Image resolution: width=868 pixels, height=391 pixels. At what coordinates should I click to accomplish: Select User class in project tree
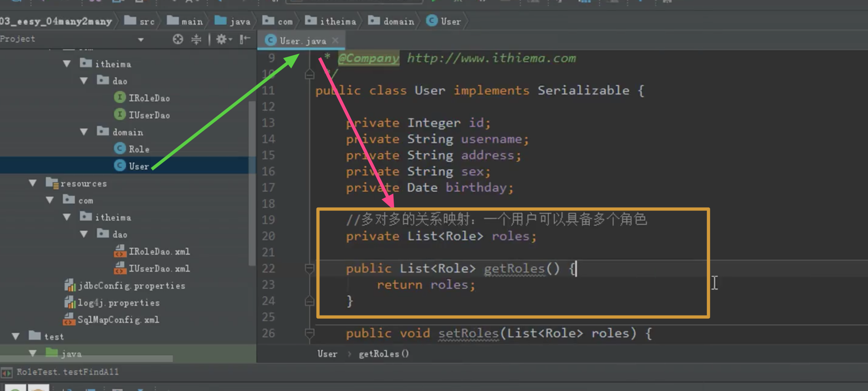point(139,166)
